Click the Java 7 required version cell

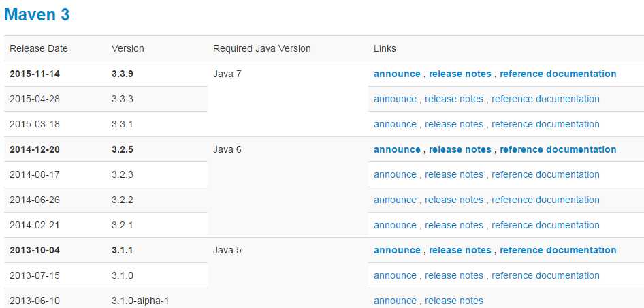click(227, 74)
